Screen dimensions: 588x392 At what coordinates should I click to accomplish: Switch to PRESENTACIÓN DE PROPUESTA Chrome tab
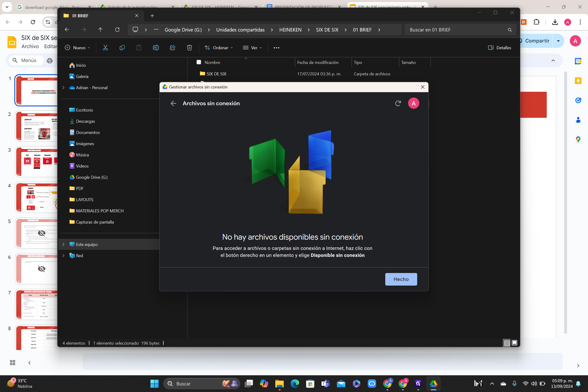pyautogui.click(x=304, y=7)
